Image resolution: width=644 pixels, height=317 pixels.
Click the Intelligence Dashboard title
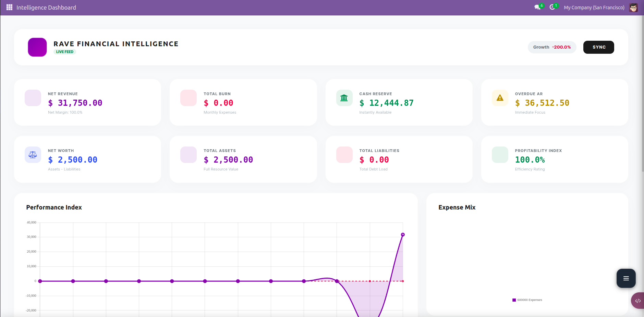(x=46, y=8)
